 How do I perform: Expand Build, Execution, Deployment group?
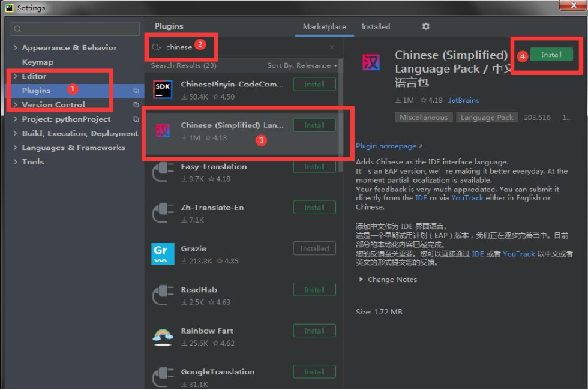click(16, 133)
